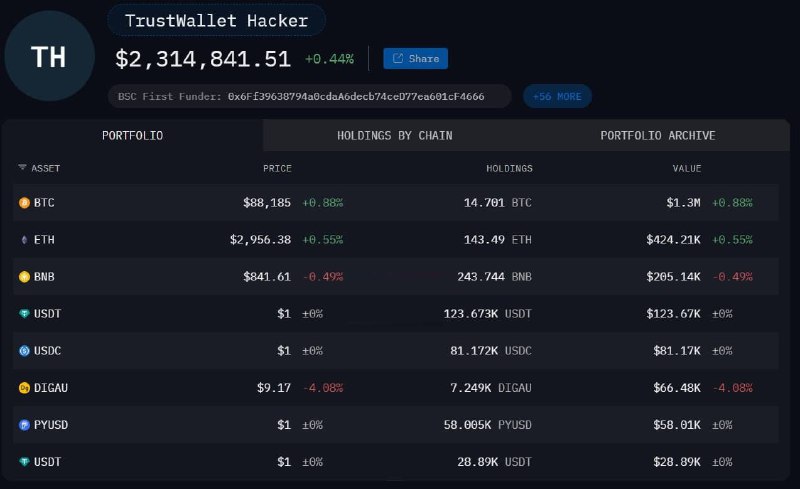Click the DIGAU coin icon
This screenshot has width=800, height=489.
(x=24, y=388)
